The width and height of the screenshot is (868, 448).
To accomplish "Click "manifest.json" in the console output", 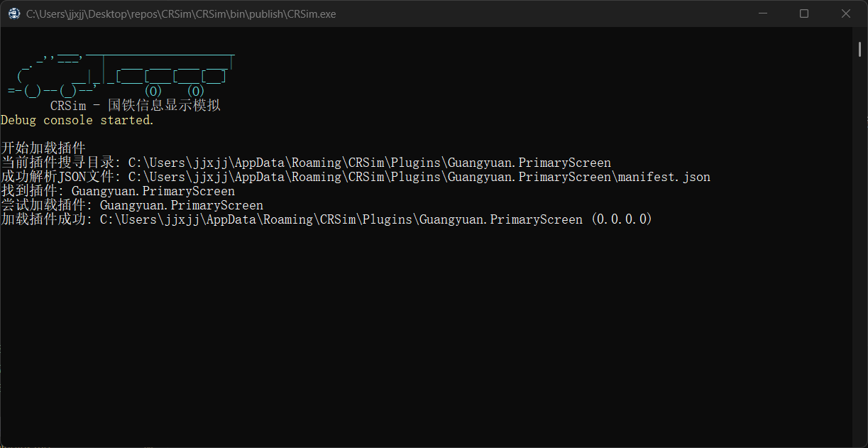I will point(664,177).
